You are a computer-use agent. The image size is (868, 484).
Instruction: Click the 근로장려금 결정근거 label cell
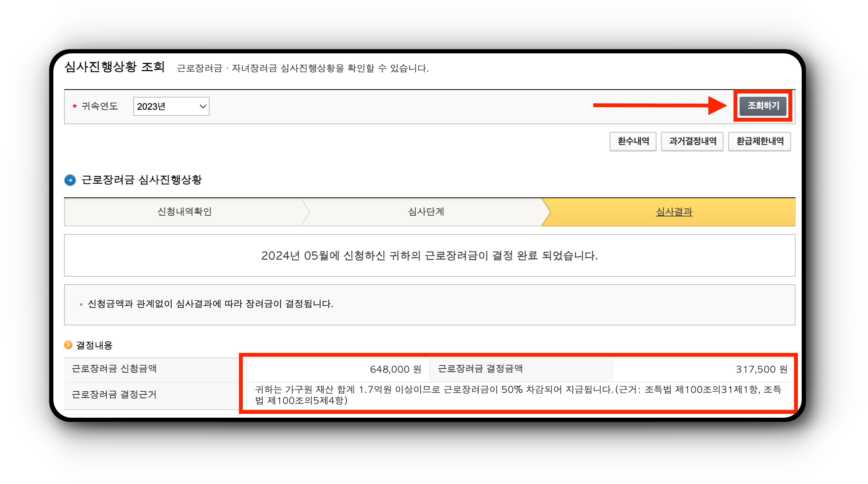155,395
